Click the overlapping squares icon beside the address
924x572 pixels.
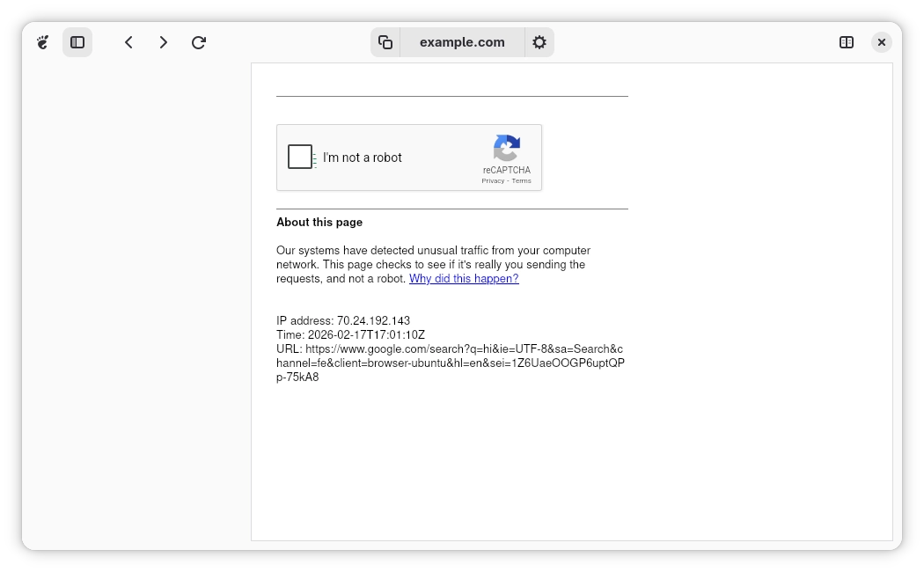pyautogui.click(x=385, y=42)
